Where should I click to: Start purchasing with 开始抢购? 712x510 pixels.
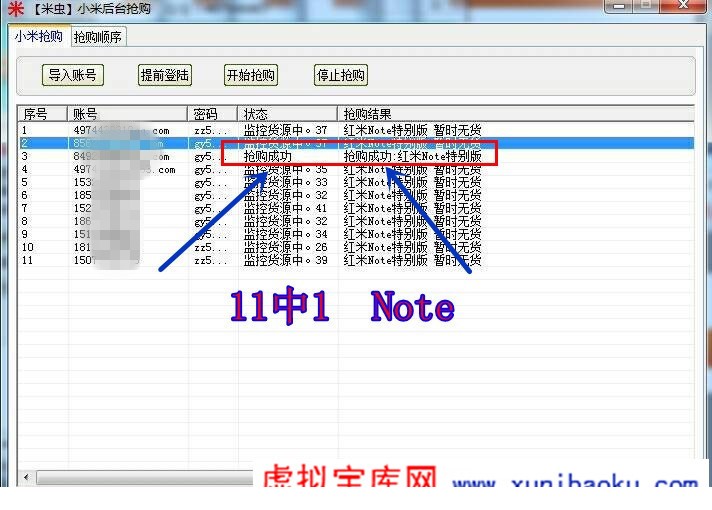point(251,75)
